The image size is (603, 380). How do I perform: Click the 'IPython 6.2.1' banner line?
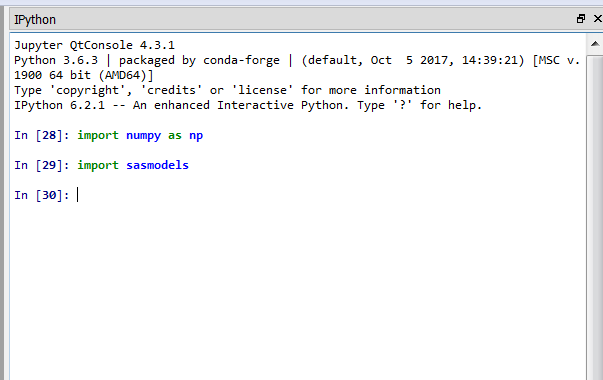pos(248,105)
